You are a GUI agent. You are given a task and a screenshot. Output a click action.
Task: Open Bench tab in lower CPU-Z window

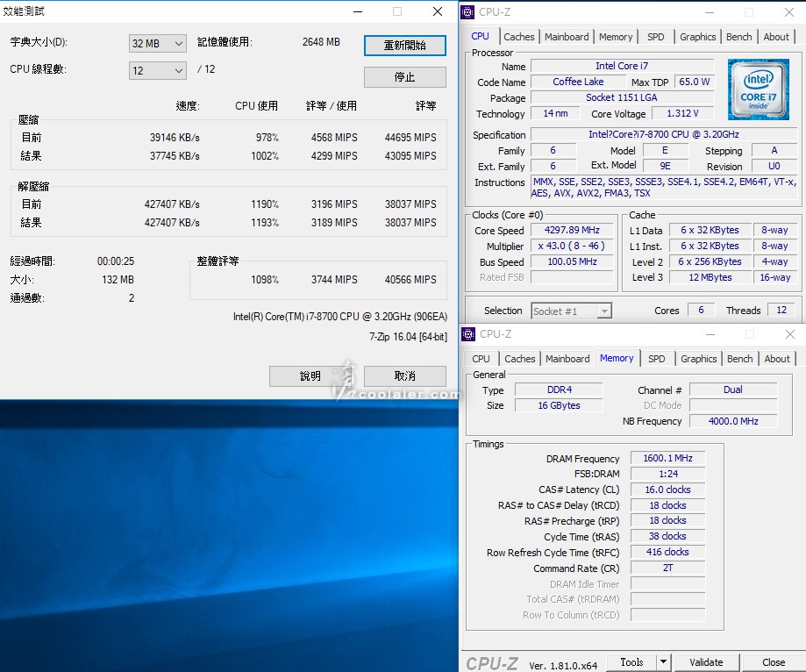pyautogui.click(x=739, y=359)
